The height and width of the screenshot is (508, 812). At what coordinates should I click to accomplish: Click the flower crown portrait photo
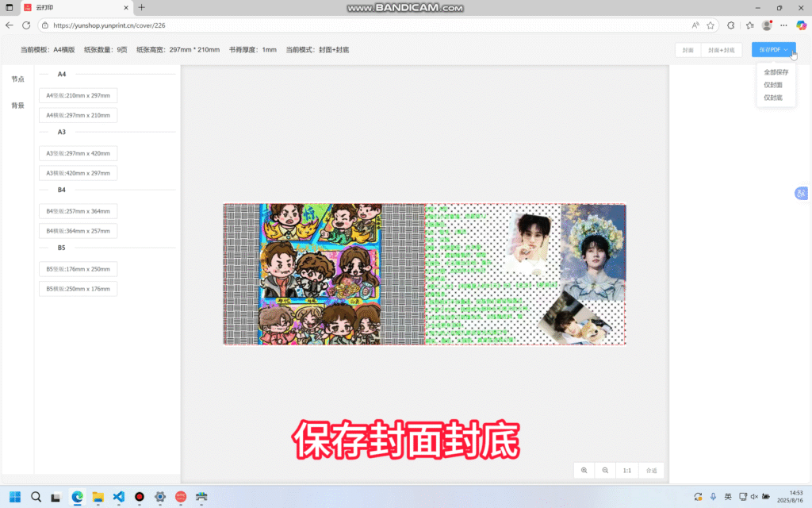click(x=593, y=252)
